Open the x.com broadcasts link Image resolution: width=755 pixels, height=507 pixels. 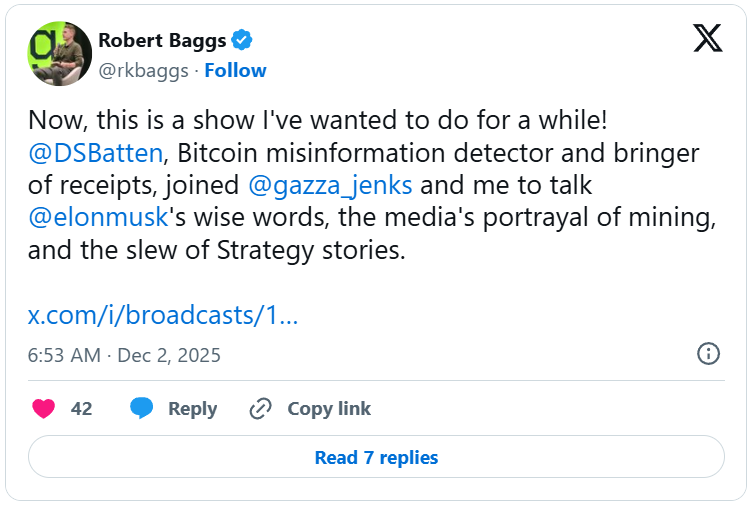[x=163, y=315]
